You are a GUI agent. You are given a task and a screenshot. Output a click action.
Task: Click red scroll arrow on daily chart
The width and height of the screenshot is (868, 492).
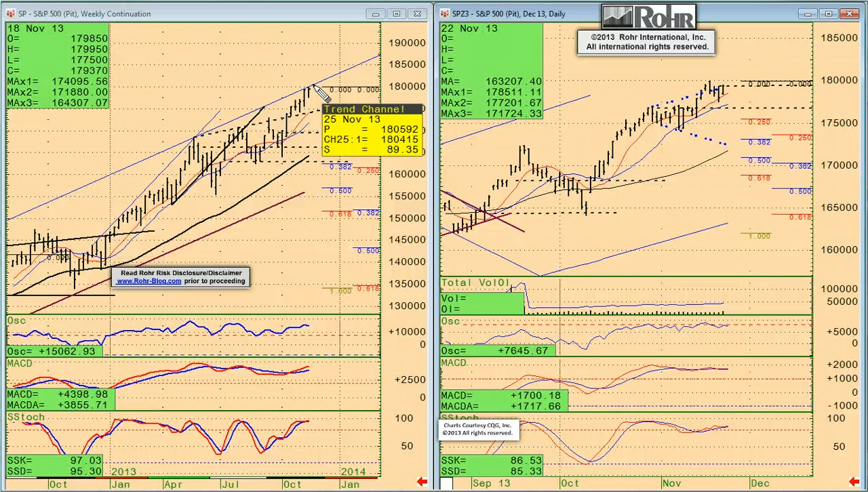point(856,482)
